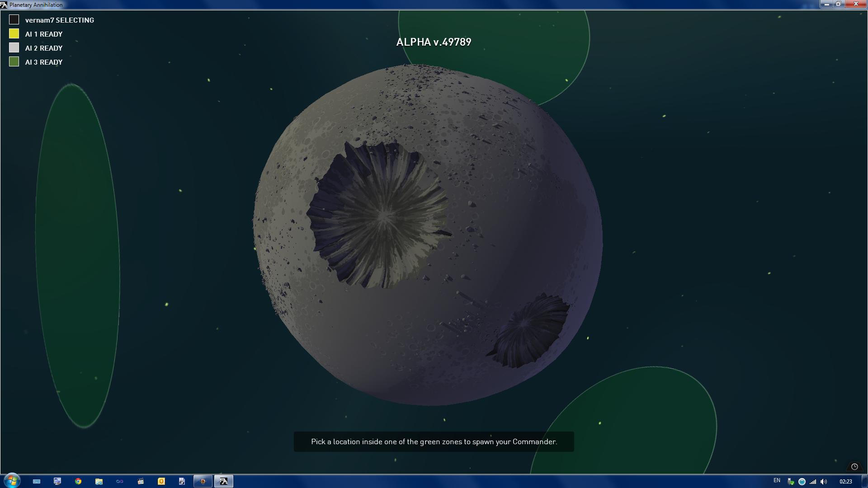The width and height of the screenshot is (868, 488).
Task: Open Windows Explorer folder icon in taskbar
Action: click(99, 481)
